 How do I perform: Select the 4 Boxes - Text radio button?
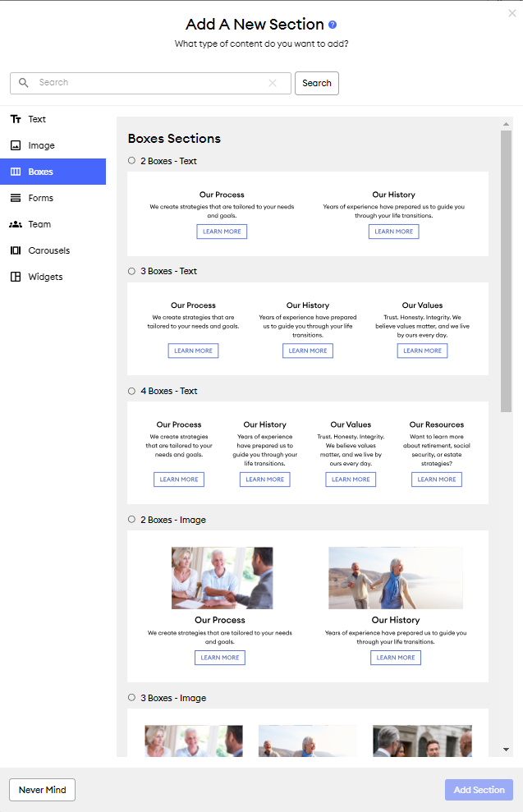click(131, 391)
